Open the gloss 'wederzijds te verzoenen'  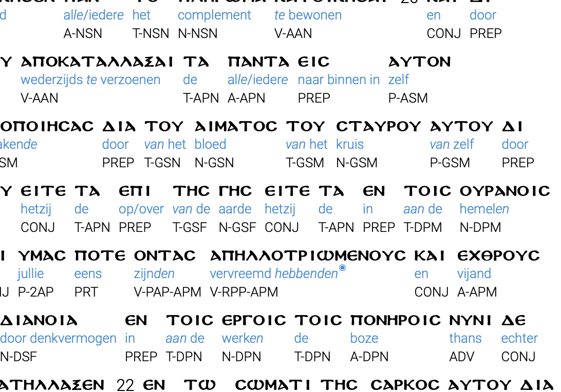coord(90,80)
